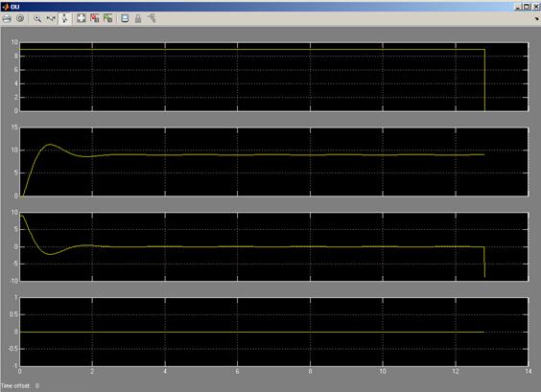Image resolution: width=541 pixels, height=392 pixels.
Task: Open the scope Parameters dialog
Action: coord(20,18)
